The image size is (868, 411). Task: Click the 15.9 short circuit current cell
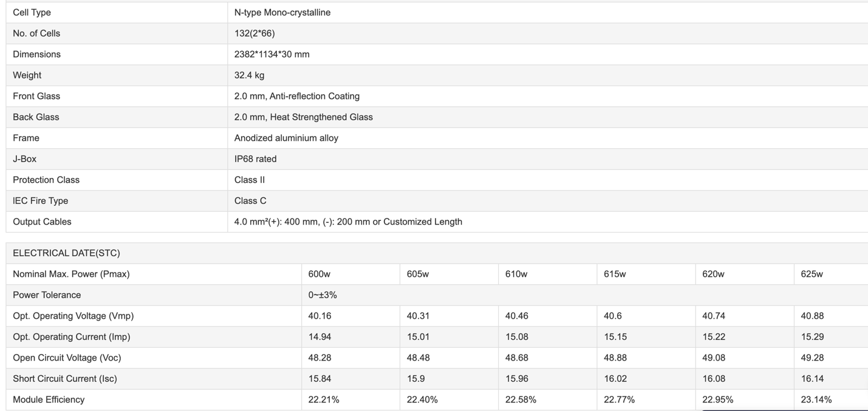415,379
